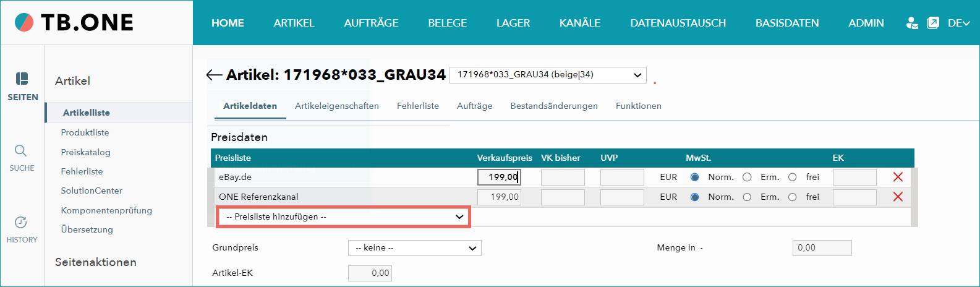This screenshot has width=980, height=287.
Task: Click the Artikel-EK value field
Action: pyautogui.click(x=370, y=273)
